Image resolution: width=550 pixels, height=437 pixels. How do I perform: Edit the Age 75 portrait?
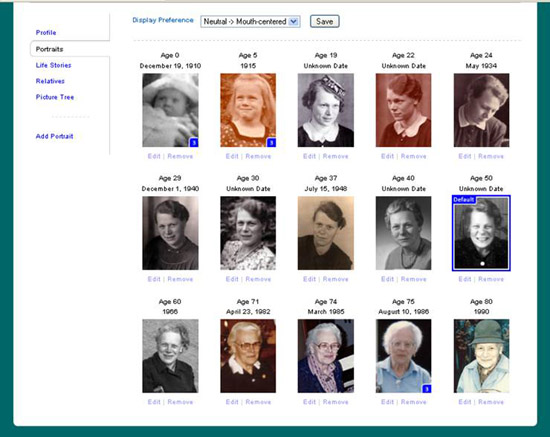387,402
